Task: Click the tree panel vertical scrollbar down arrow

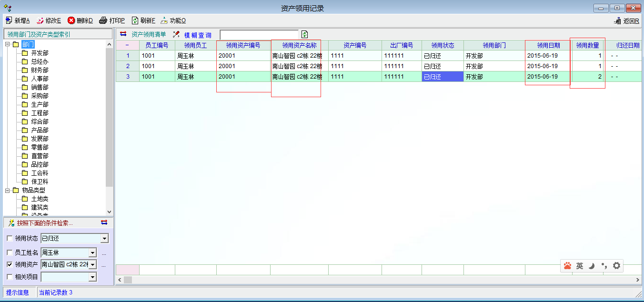Action: (x=109, y=211)
